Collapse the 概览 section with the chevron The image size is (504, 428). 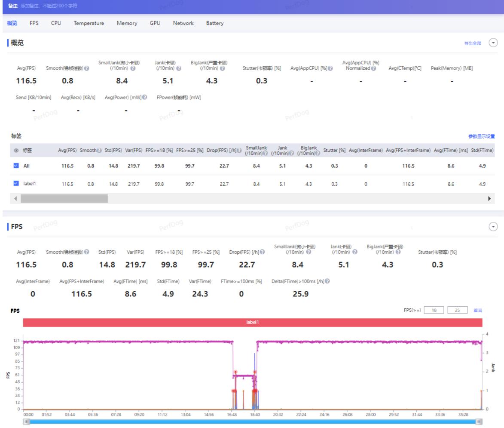tap(494, 43)
